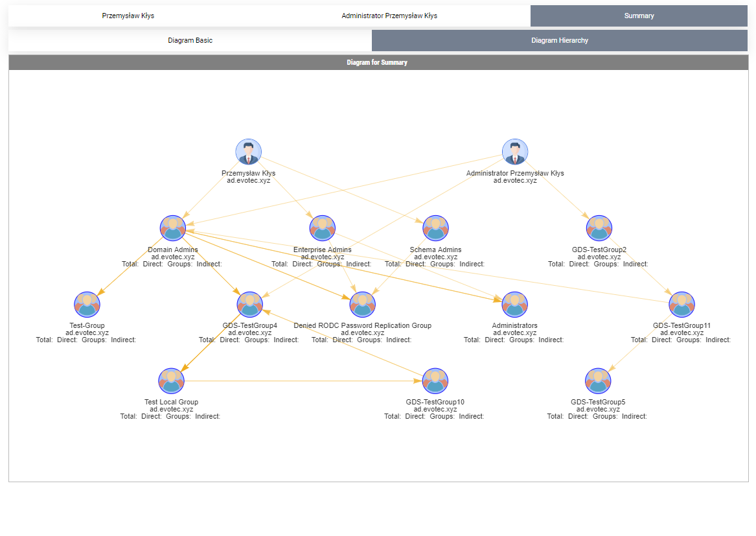756x536 pixels.
Task: Click the Domain Admins group icon
Action: click(173, 228)
